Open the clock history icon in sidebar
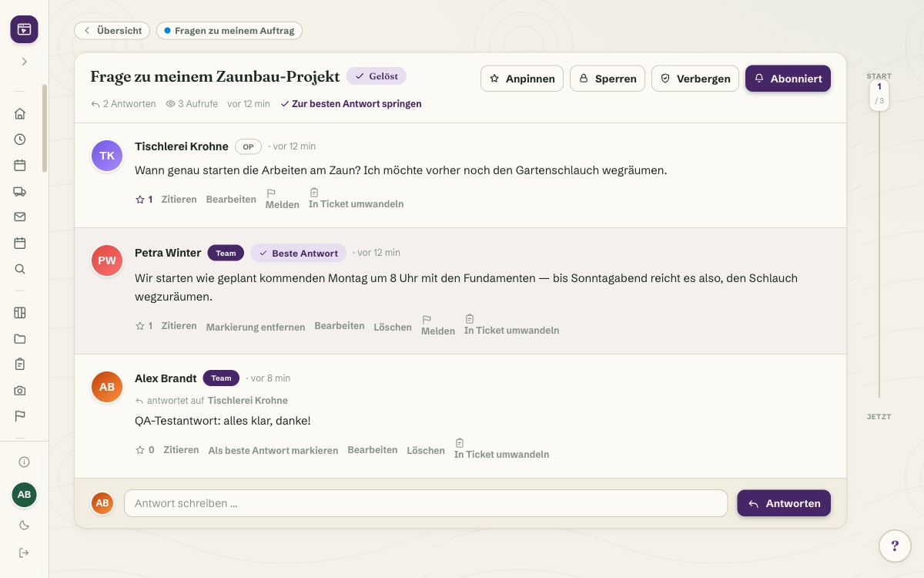Viewport: 924px width, 578px height. [20, 139]
